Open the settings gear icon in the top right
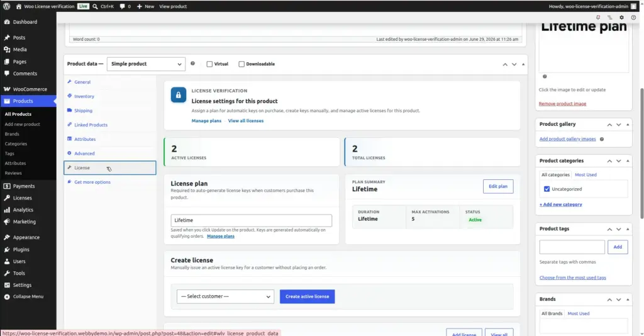This screenshot has width=644, height=336. [x=621, y=17]
